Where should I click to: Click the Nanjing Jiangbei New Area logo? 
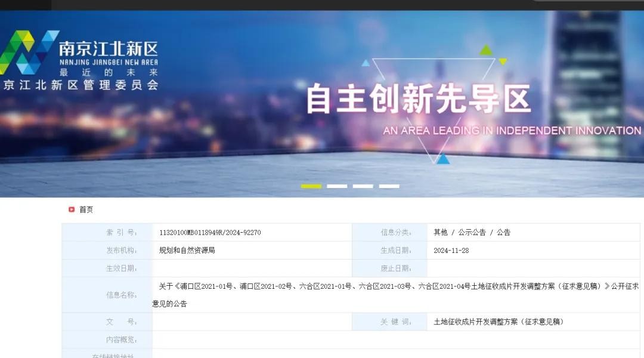tap(29, 53)
